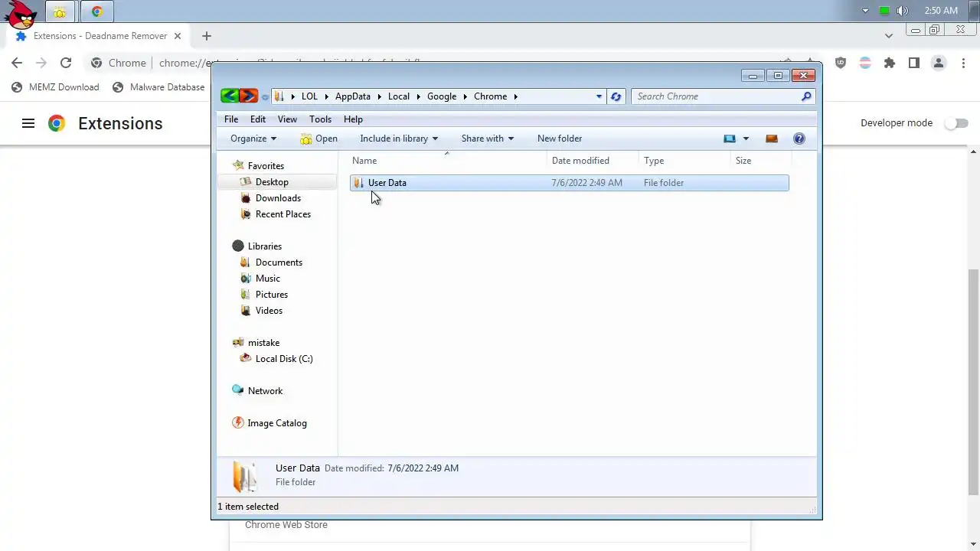Enable Developer mode toggle
980x551 pixels.
pos(955,123)
